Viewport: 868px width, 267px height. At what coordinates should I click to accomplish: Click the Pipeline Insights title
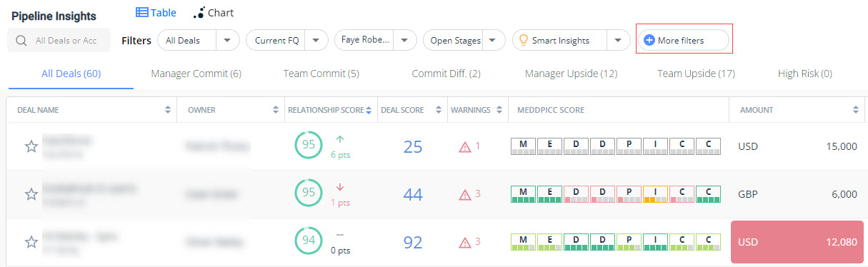[54, 16]
